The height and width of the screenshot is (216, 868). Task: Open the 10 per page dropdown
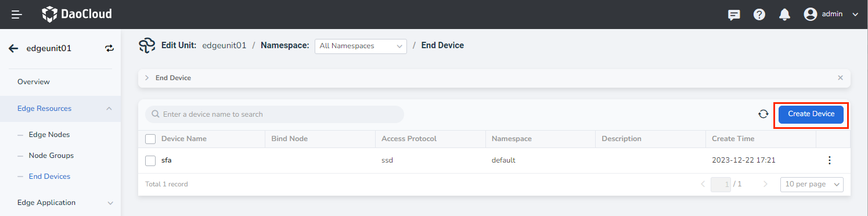point(812,184)
